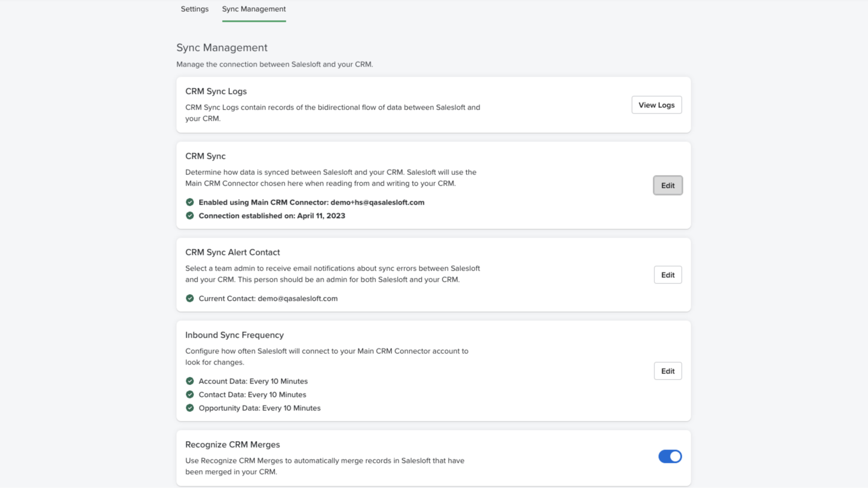Click the CRM Sync Logs section title
868x488 pixels.
tap(216, 91)
